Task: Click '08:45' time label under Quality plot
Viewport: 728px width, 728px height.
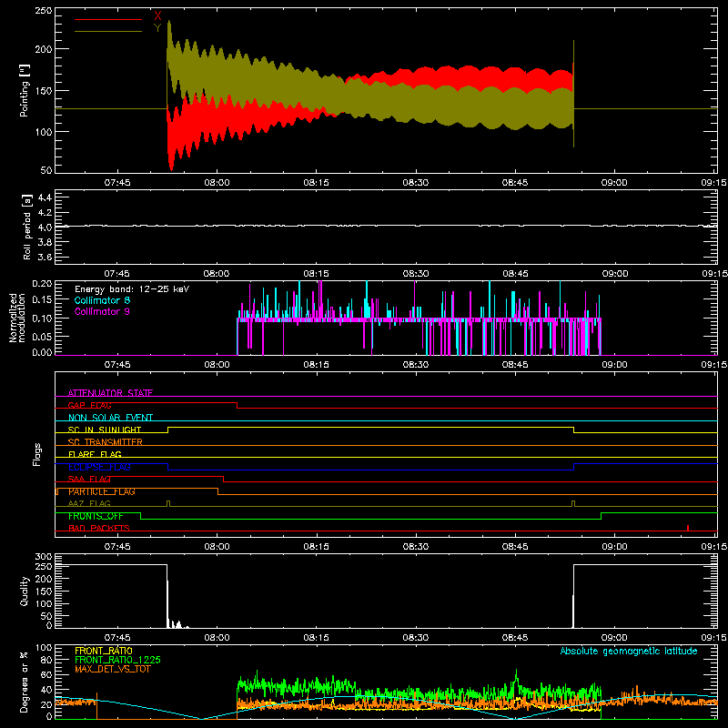Action: (515, 638)
